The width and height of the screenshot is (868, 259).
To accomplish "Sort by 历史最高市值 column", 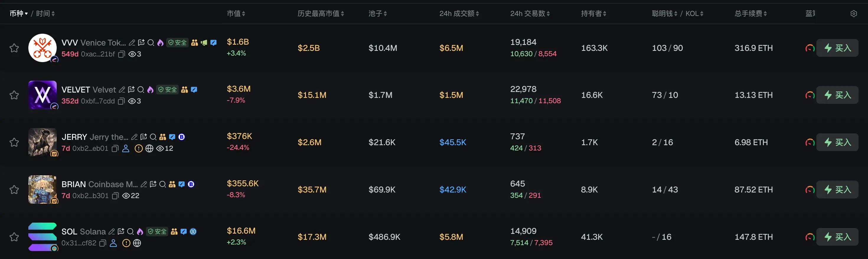I will coord(321,14).
